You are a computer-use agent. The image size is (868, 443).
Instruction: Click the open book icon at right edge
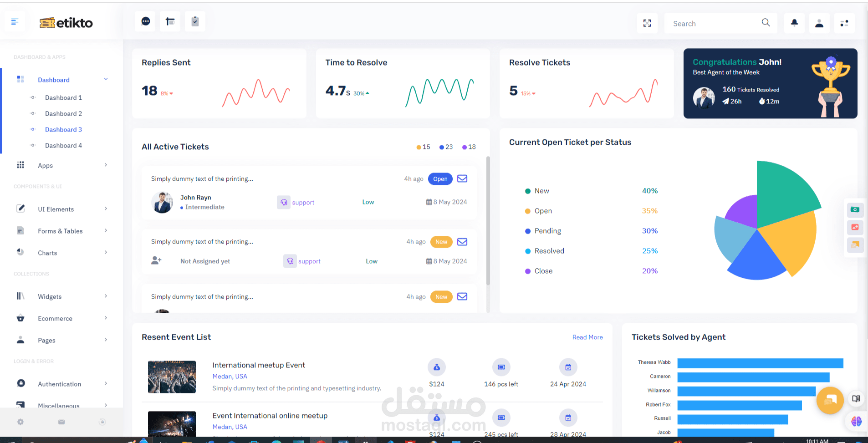[x=856, y=398]
